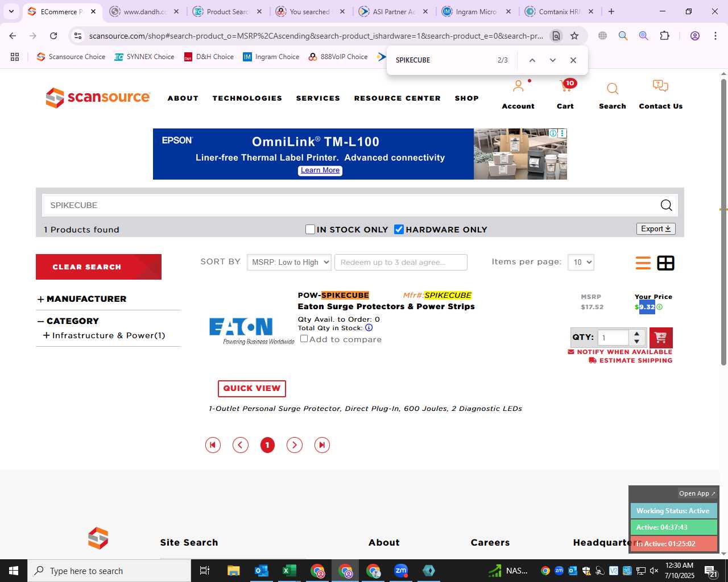This screenshot has height=582, width=728.
Task: Open Excel from the taskbar
Action: (289, 571)
